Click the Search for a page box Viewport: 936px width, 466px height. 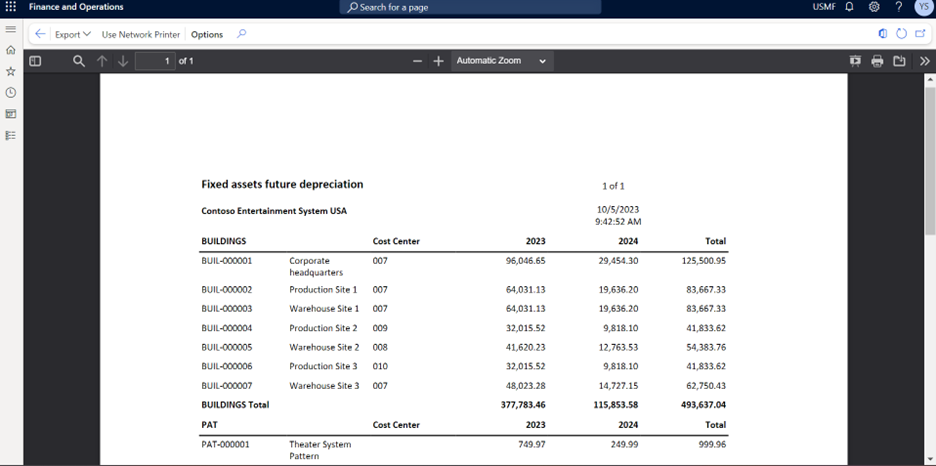click(x=470, y=7)
